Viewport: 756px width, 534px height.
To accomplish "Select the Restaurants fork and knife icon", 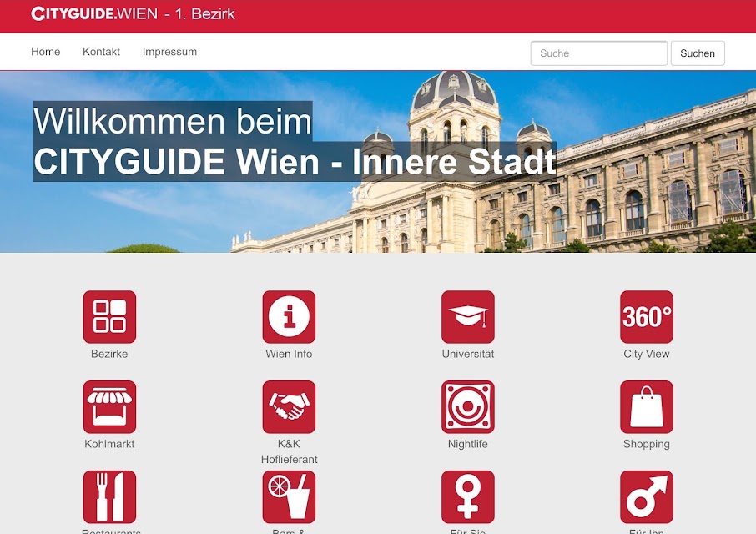I will click(x=109, y=497).
